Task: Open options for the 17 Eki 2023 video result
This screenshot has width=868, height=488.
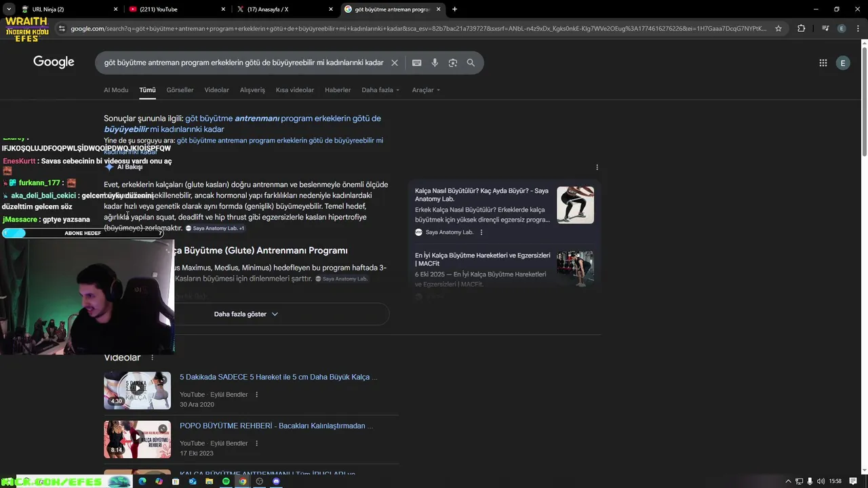Action: tap(256, 443)
